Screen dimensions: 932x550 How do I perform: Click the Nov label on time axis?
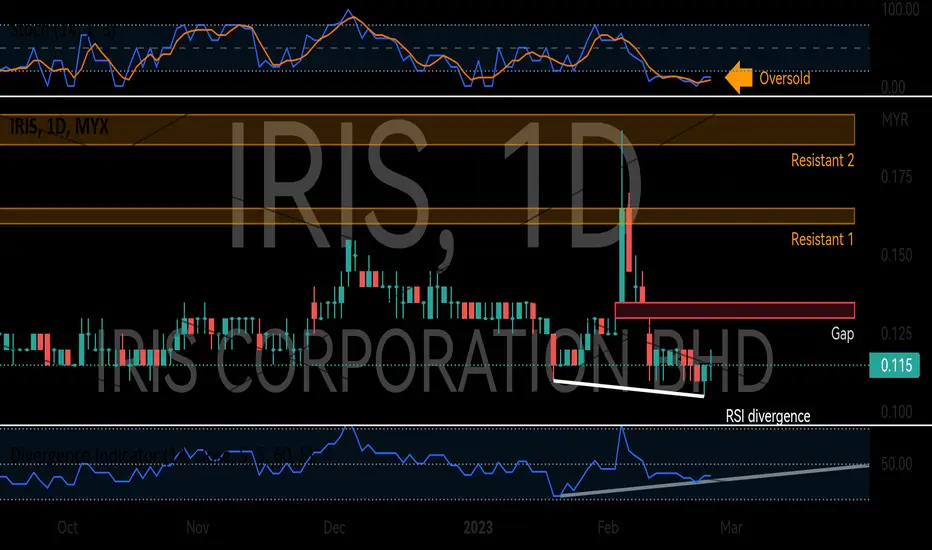point(197,527)
